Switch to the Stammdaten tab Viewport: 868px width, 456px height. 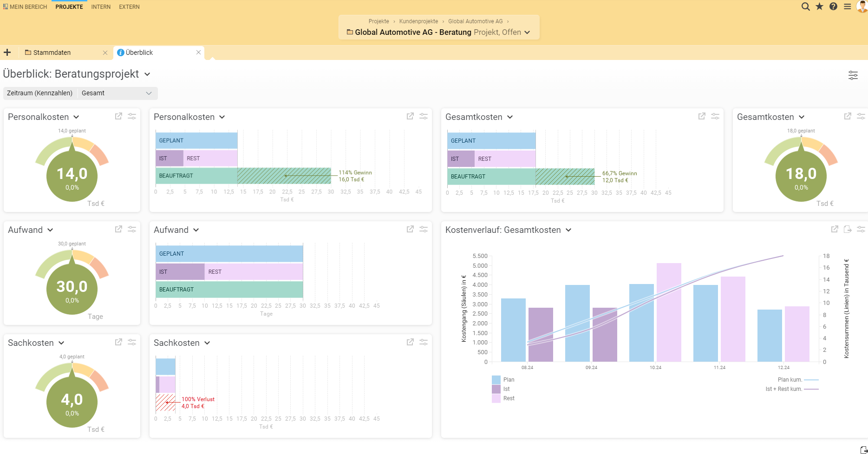point(52,53)
